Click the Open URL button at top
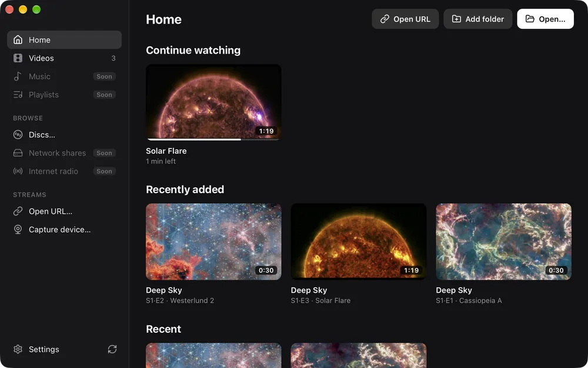The width and height of the screenshot is (588, 368). (405, 19)
